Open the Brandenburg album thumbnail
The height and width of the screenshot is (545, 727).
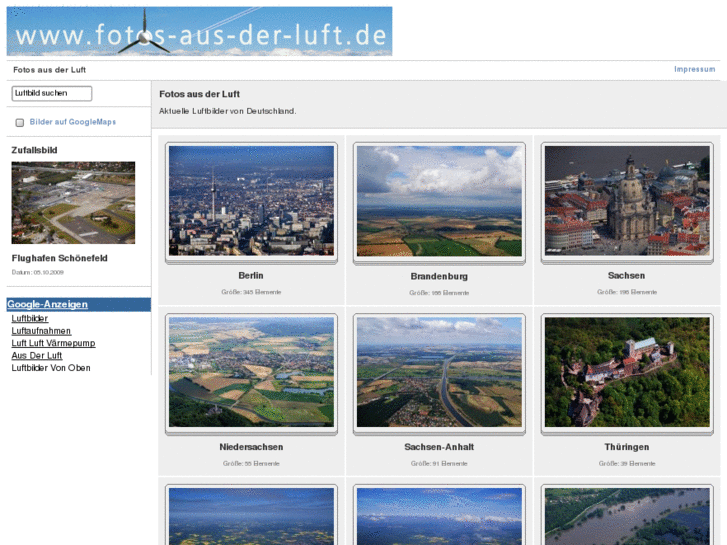[439, 201]
